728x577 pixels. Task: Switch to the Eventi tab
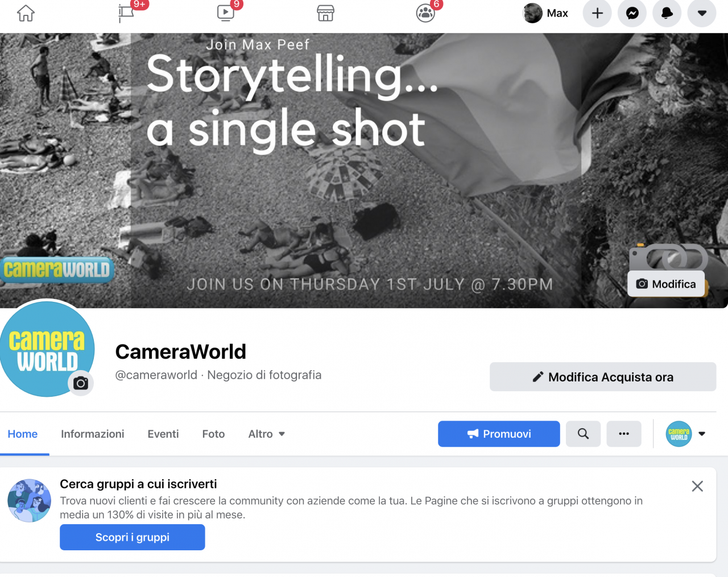coord(163,434)
